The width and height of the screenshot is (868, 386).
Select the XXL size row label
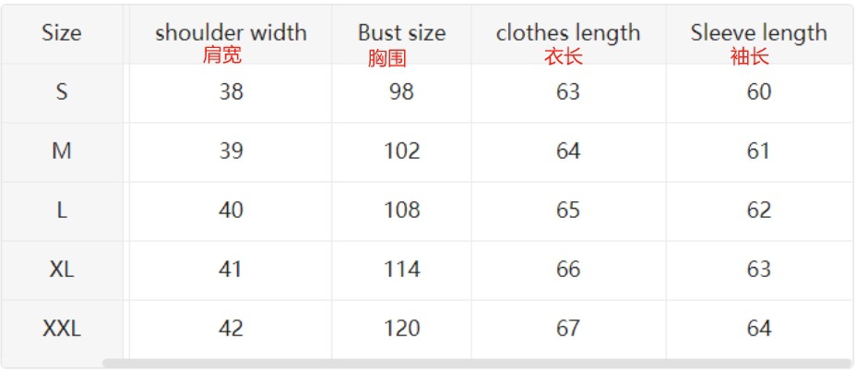tap(62, 329)
